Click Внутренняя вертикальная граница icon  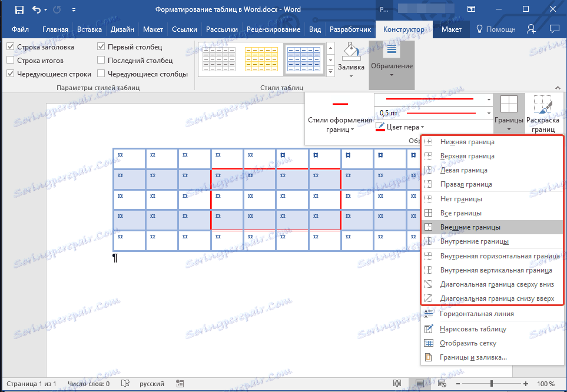429,270
